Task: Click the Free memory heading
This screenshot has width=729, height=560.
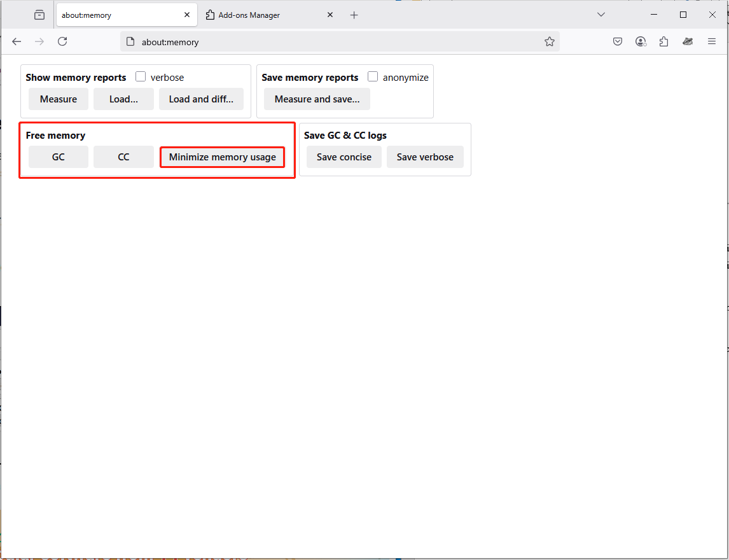Action: pyautogui.click(x=55, y=136)
